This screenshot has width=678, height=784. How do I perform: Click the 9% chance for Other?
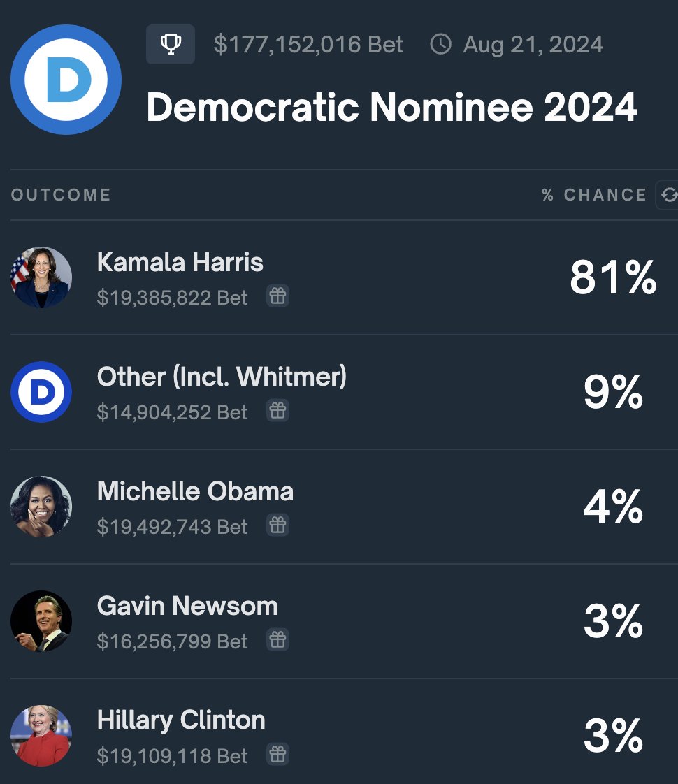point(613,391)
